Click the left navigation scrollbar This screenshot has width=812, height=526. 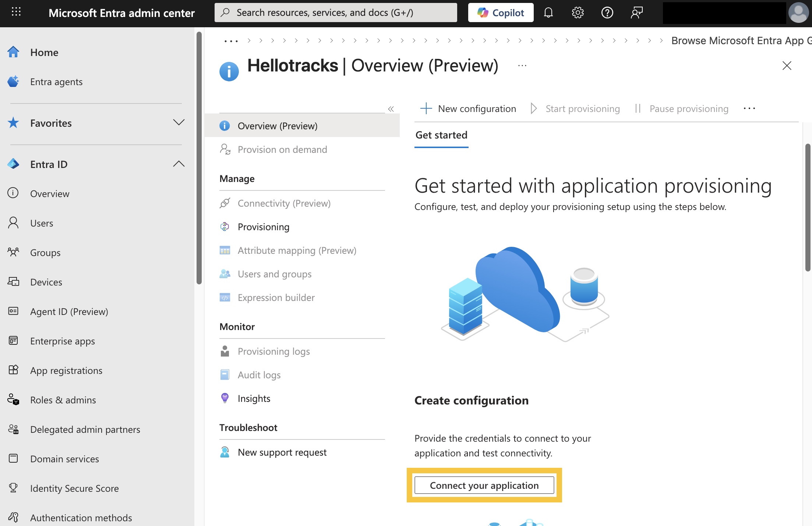199,158
